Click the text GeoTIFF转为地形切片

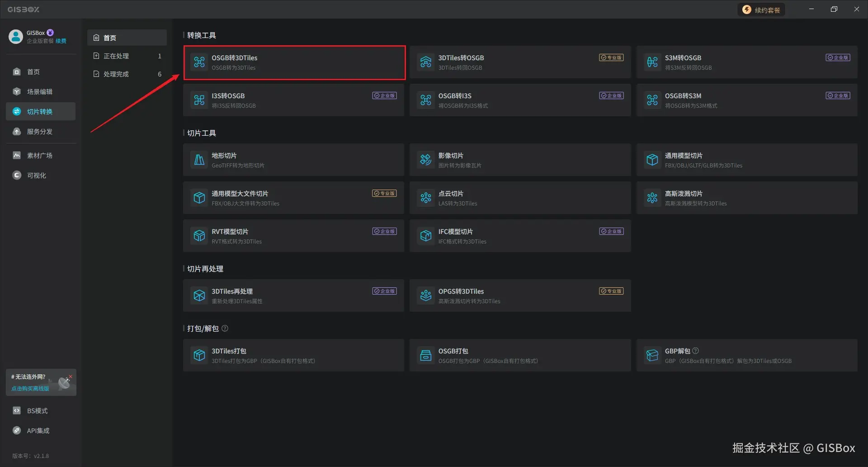click(238, 166)
